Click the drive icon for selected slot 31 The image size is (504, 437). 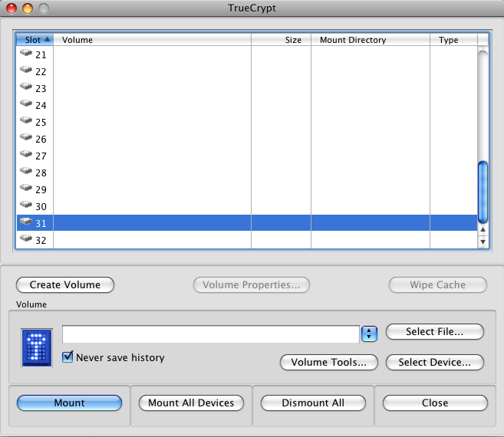coord(26,222)
